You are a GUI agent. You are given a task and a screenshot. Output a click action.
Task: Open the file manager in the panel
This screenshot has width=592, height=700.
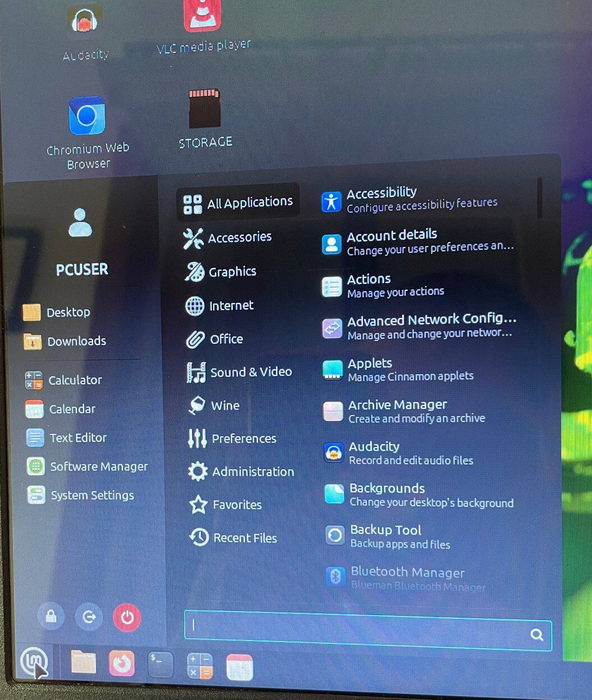point(83,661)
